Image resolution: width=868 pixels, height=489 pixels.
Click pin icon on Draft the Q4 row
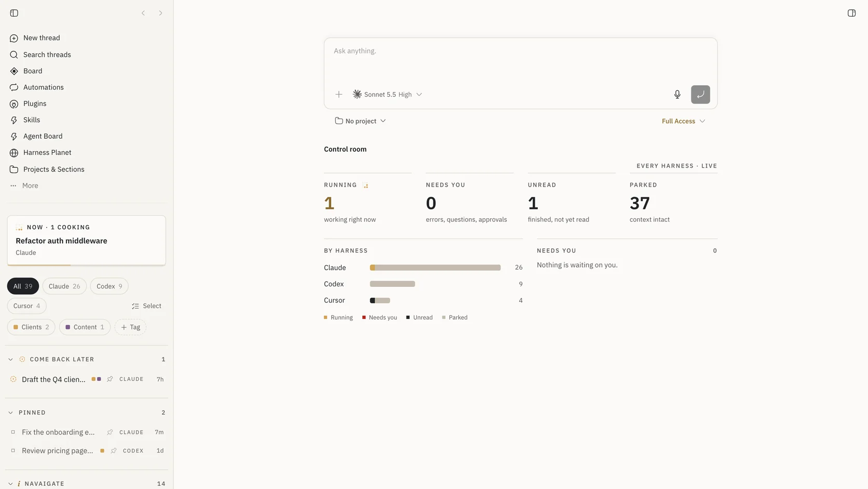pyautogui.click(x=110, y=379)
